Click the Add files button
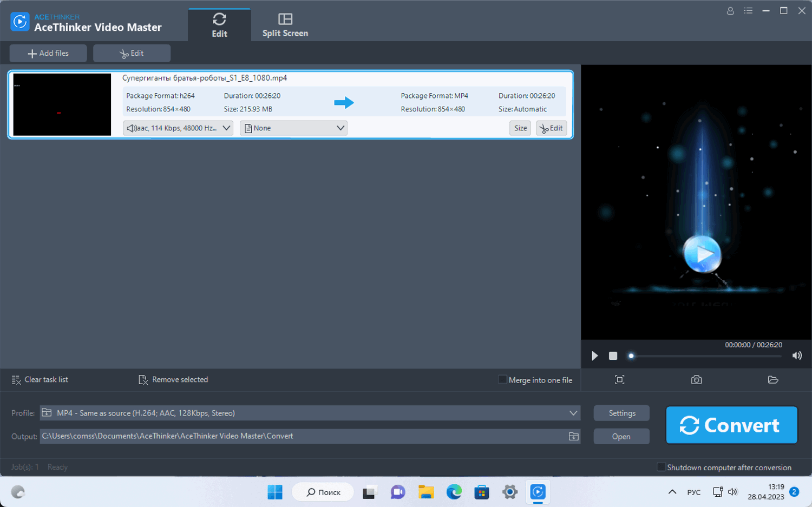 tap(48, 53)
